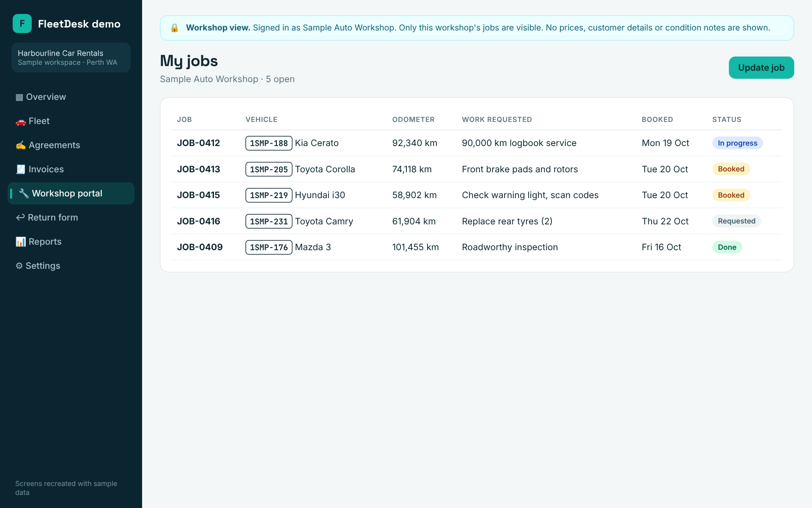Click the wrench icon for Workshop portal
Image resolution: width=812 pixels, height=508 pixels.
[24, 193]
